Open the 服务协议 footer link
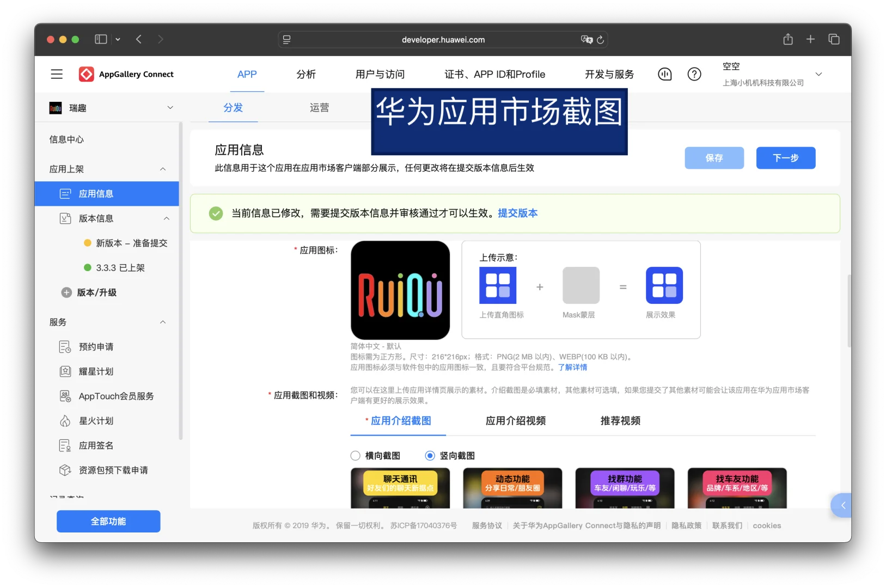The width and height of the screenshot is (886, 588). coord(487,525)
